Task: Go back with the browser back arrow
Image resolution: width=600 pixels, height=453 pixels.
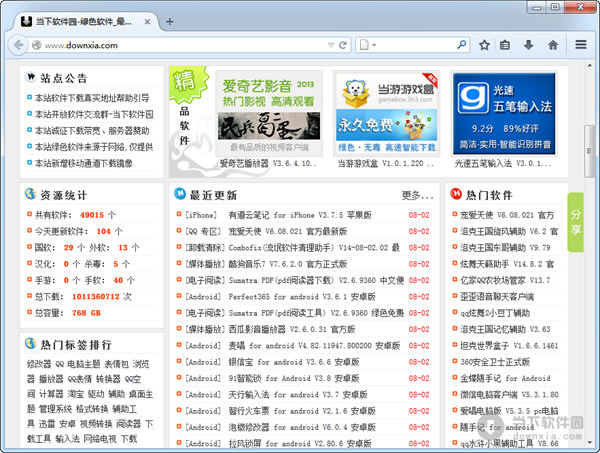Action: [18, 45]
